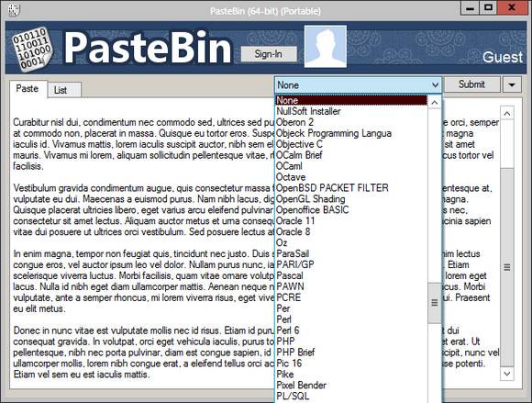The height and width of the screenshot is (403, 532).
Task: Select the Per entry
Action: click(x=351, y=308)
